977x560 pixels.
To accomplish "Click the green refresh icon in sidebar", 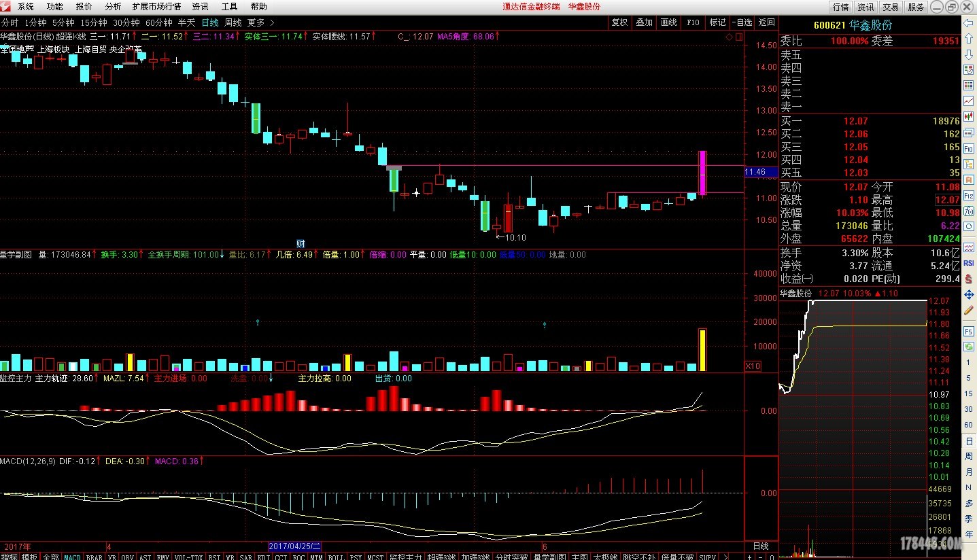I will [x=969, y=347].
